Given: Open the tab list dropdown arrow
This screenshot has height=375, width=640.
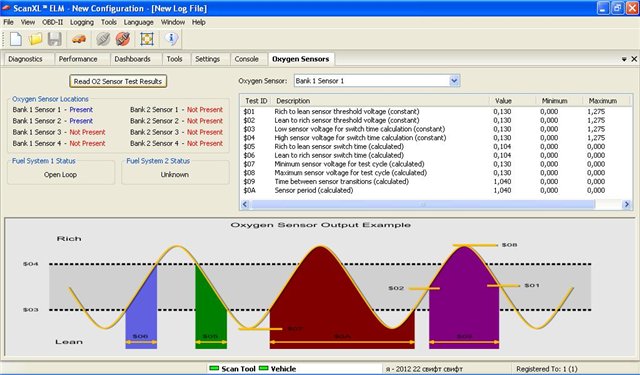Looking at the screenshot, I should coord(624,59).
